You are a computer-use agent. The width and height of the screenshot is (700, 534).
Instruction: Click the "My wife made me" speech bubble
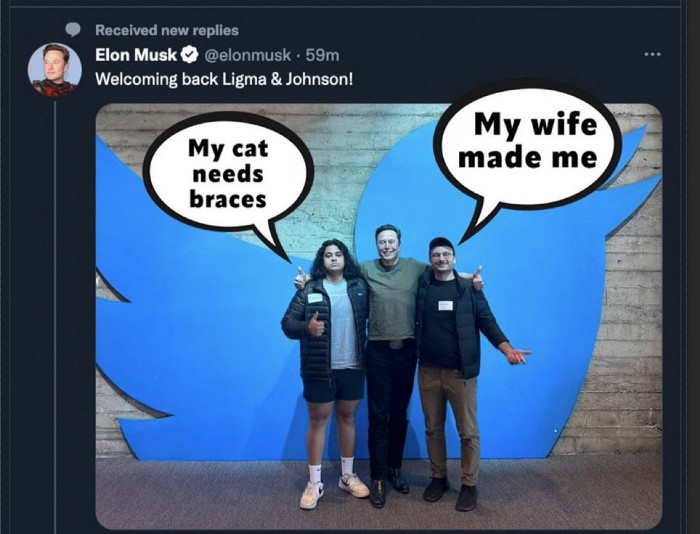pos(534,141)
